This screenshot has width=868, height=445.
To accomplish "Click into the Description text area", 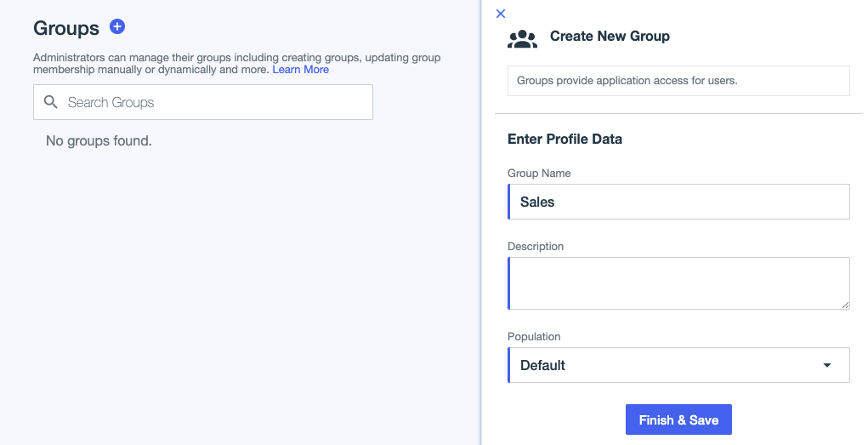I will [678, 283].
